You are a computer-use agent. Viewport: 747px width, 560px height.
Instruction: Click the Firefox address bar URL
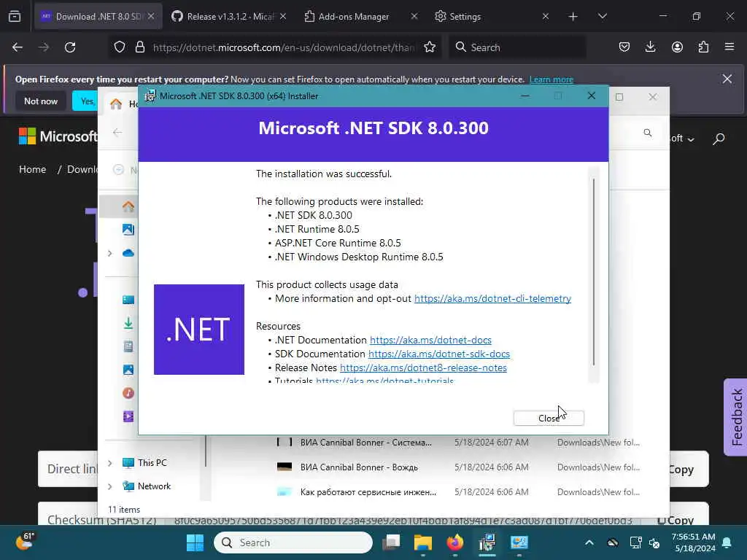pyautogui.click(x=284, y=47)
